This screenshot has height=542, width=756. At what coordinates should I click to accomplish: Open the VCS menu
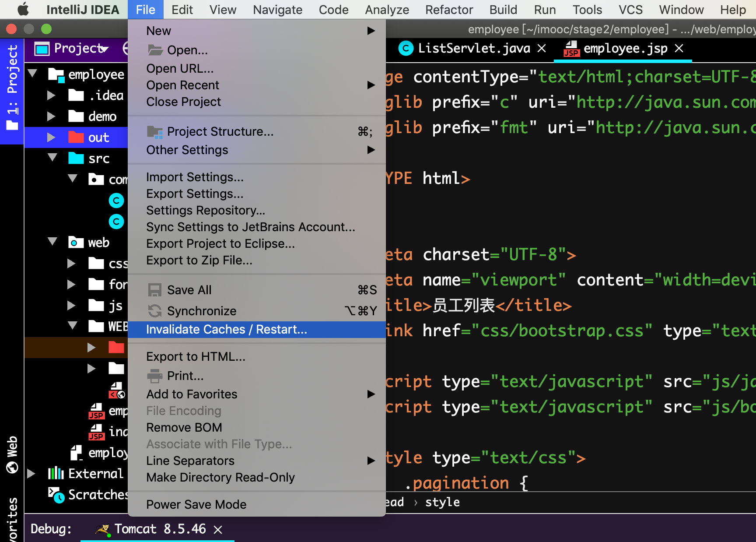pos(630,9)
